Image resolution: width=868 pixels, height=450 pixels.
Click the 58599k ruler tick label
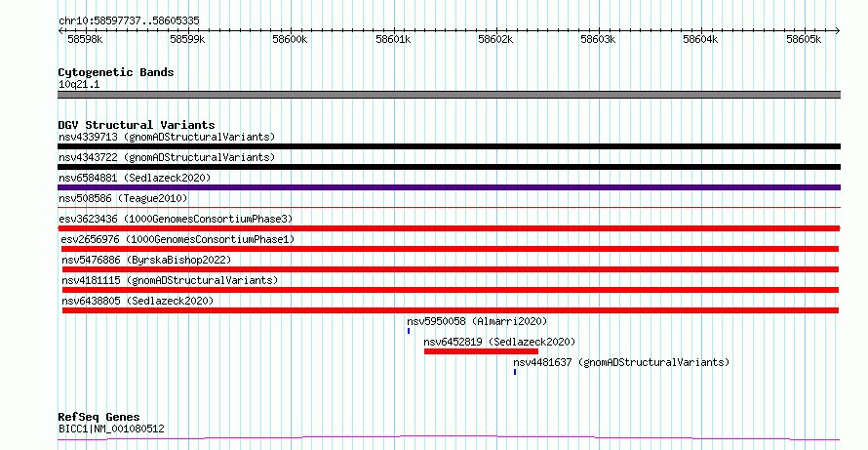click(x=187, y=40)
